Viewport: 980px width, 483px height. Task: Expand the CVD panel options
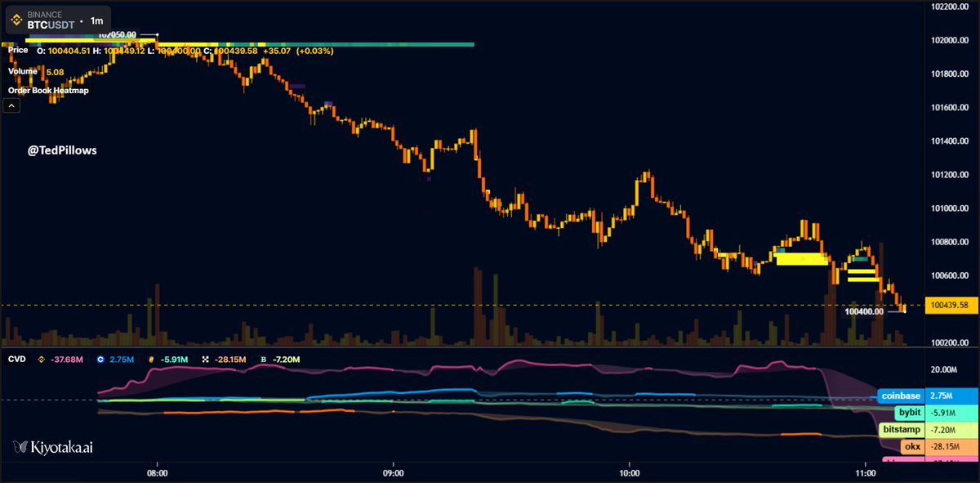point(15,359)
